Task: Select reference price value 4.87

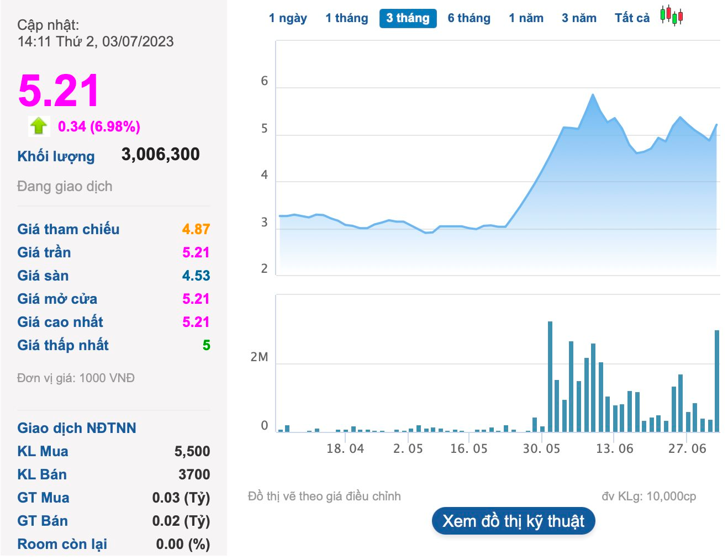Action: click(196, 229)
